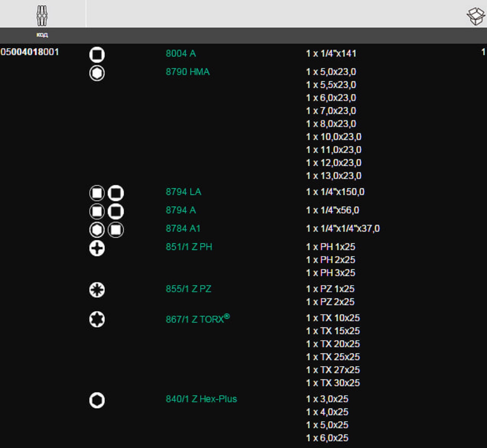This screenshot has width=487, height=448.
Task: Open the 851/1 Z PH product link
Action: tap(189, 247)
